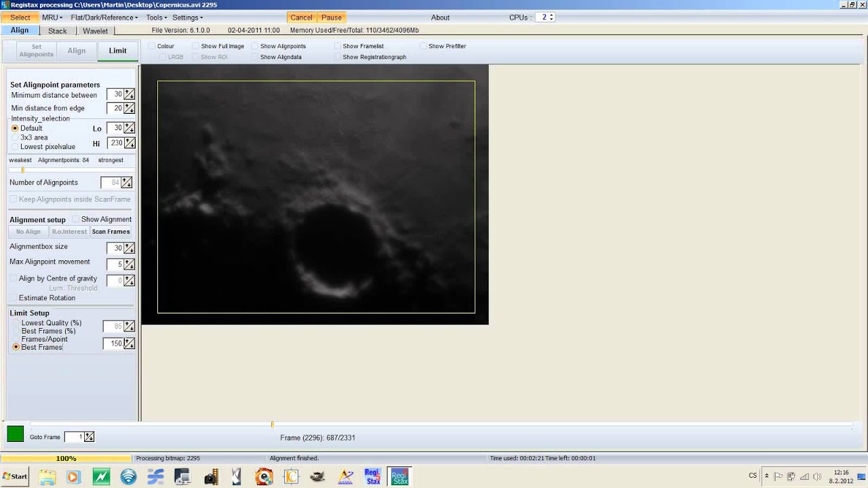The image size is (868, 488).
Task: Click the Start button
Action: 15,476
